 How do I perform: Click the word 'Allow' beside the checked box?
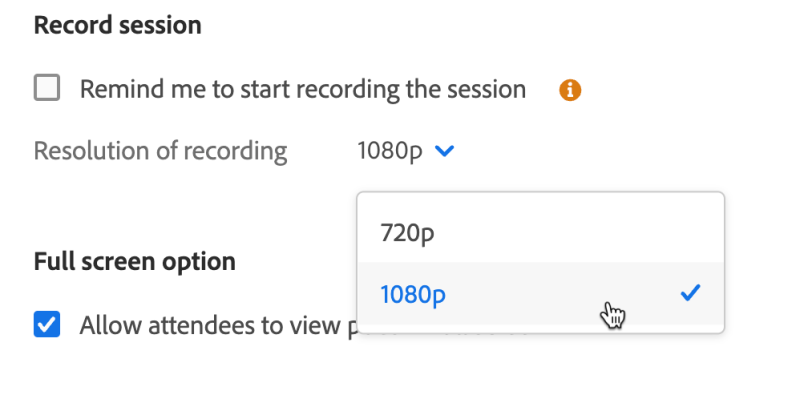pyautogui.click(x=108, y=325)
